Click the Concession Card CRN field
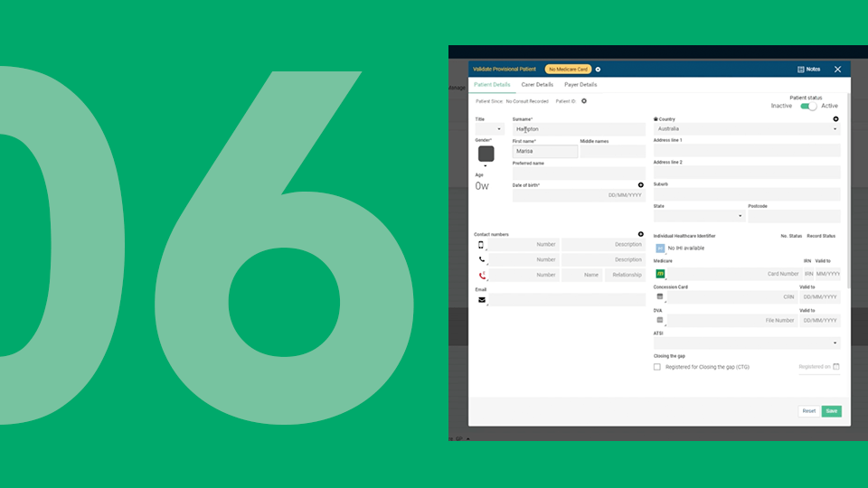The width and height of the screenshot is (868, 488). [731, 297]
